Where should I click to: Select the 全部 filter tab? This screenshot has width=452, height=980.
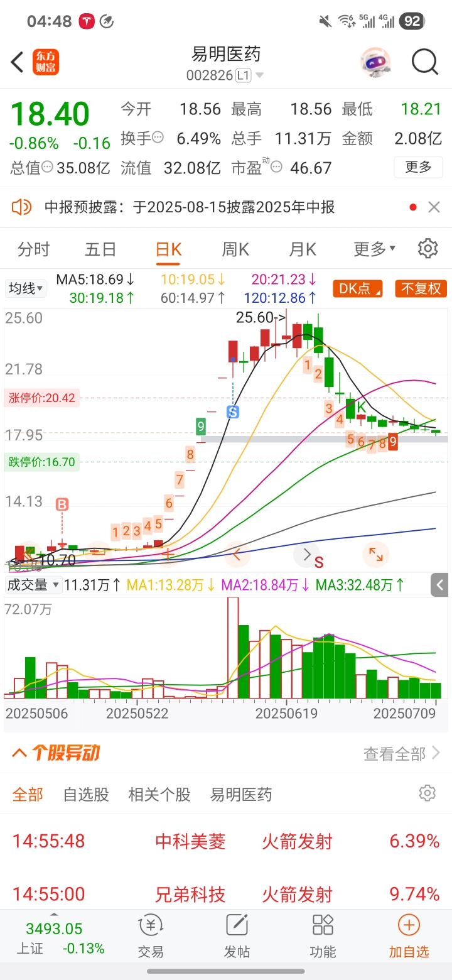pos(28,794)
